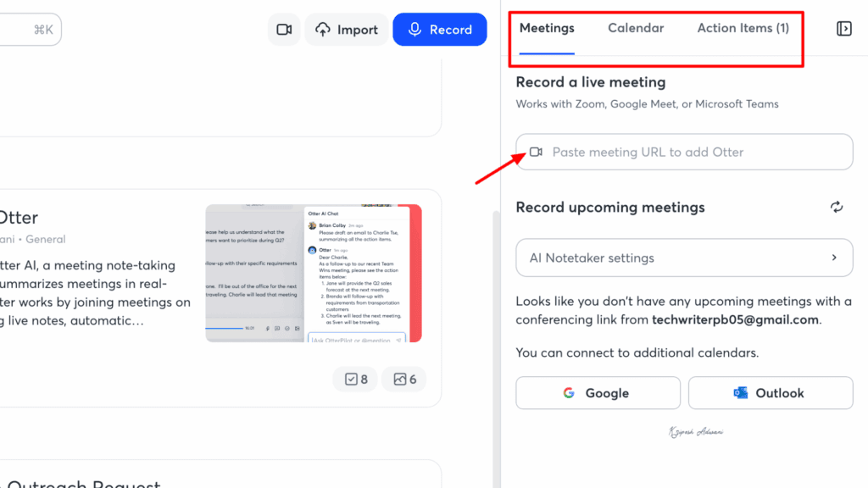Open the Otter conversation title
Viewport: 868px width, 488px height.
coord(19,218)
